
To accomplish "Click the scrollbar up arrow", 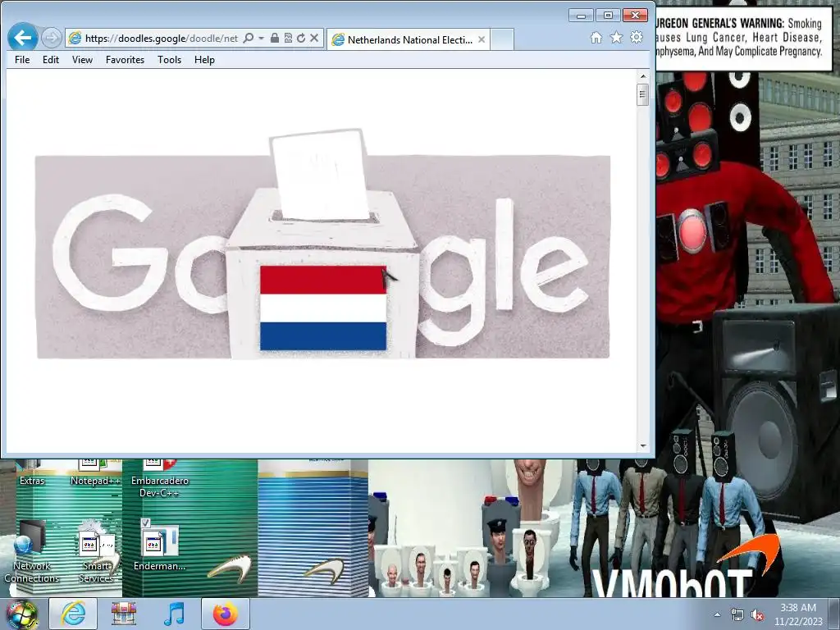I will (643, 76).
